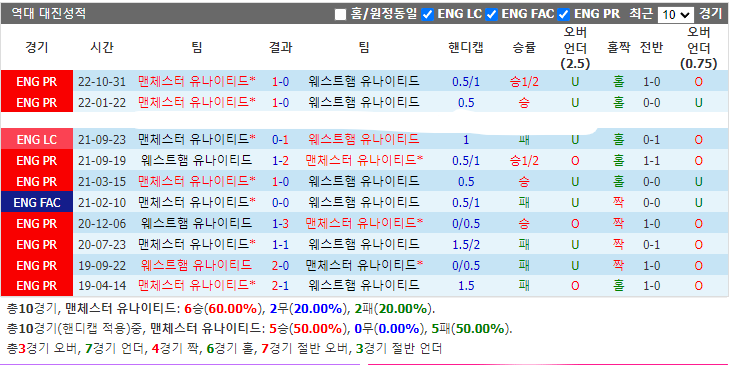Uncheck the ENG FAC filter checkbox

click(x=491, y=14)
